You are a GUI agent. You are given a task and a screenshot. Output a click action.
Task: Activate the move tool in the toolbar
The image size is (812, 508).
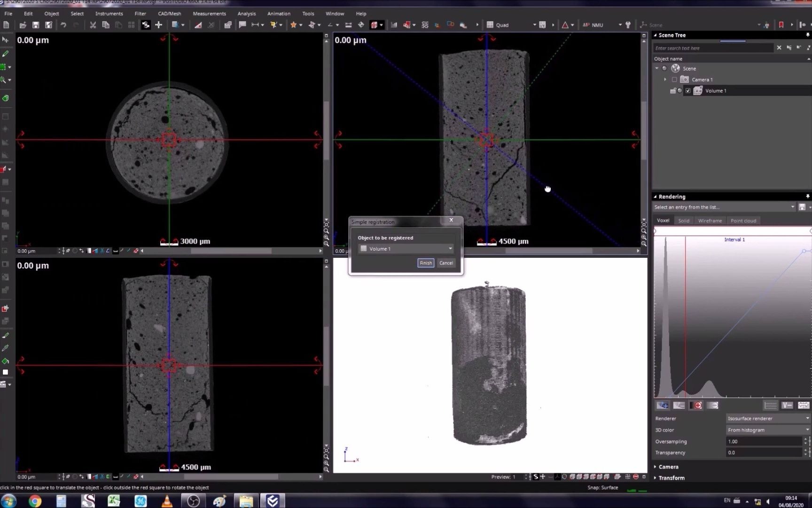(x=159, y=25)
